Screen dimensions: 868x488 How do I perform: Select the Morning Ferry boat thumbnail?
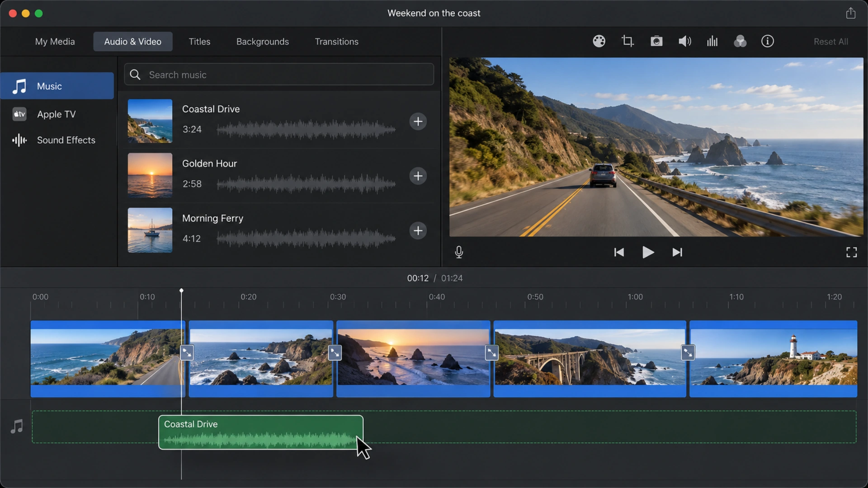pyautogui.click(x=150, y=230)
